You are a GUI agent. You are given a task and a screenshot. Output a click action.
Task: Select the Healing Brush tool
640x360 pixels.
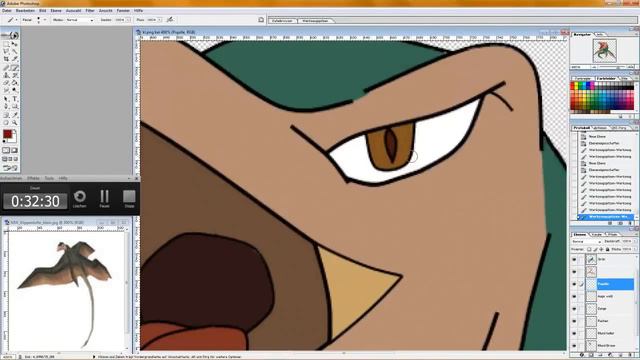click(6, 68)
